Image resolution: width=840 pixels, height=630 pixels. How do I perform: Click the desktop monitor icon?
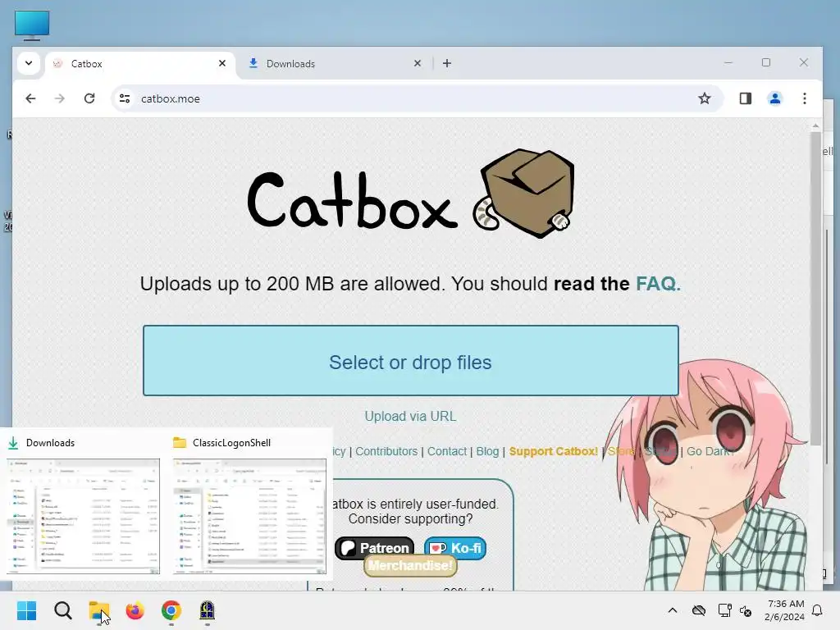click(x=32, y=25)
